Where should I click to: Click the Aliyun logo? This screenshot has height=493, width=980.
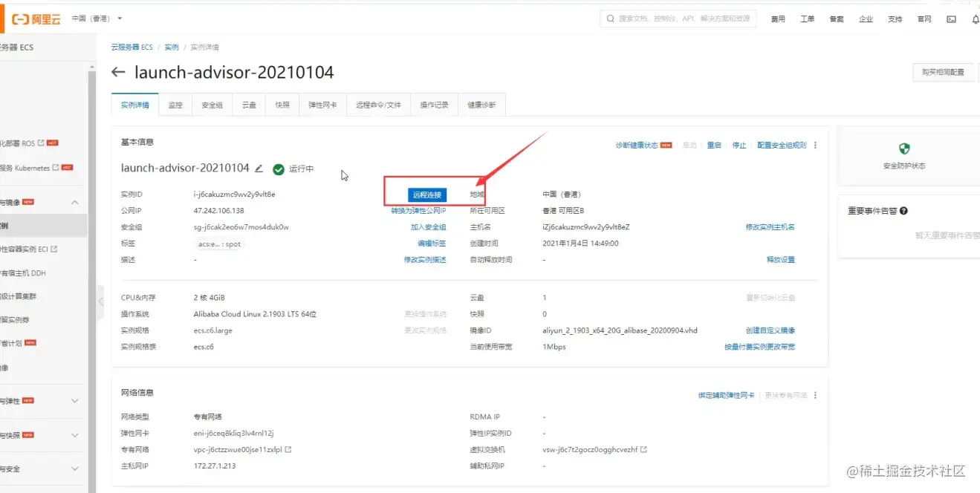click(x=36, y=19)
